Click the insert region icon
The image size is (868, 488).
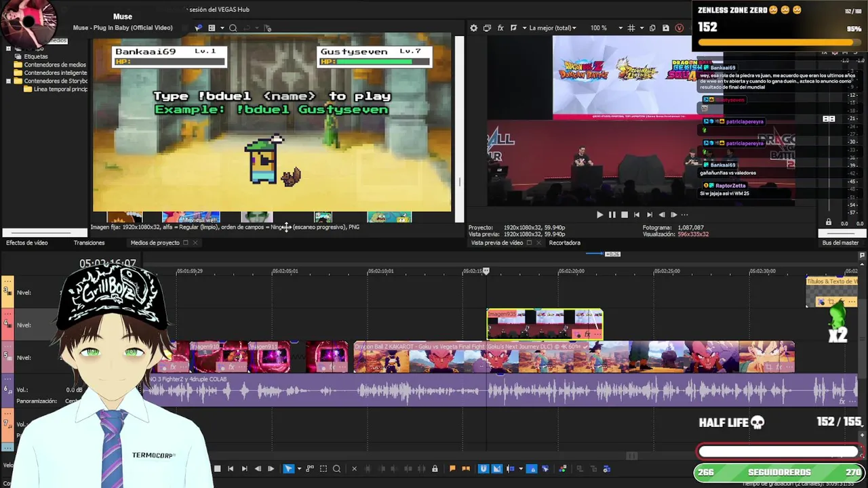coord(466,468)
